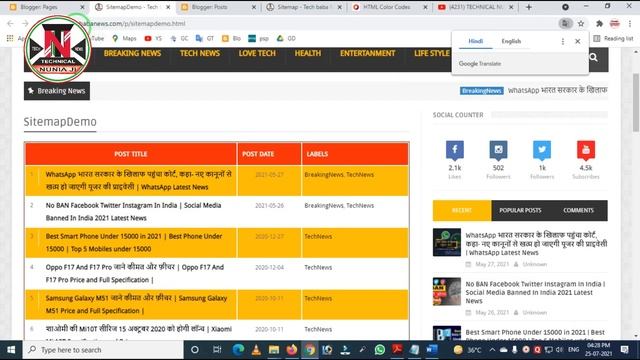This screenshot has height=360, width=640.
Task: Open WhatsApp from taskbar
Action: click(x=380, y=350)
